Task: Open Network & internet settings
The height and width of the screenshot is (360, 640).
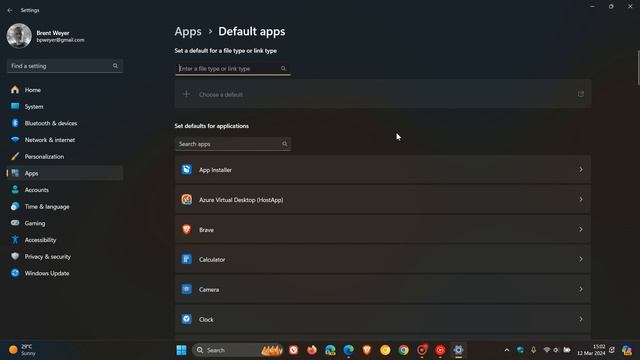Action: coord(64,140)
